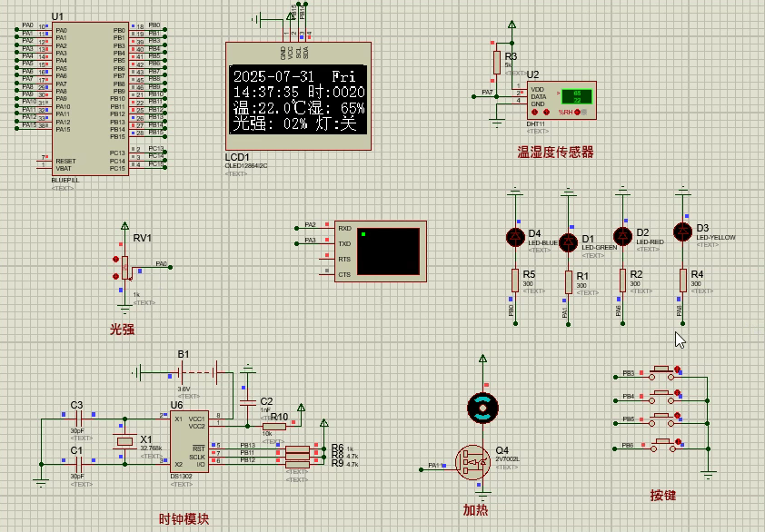Click capacitor C2 1nF
Image resolution: width=765 pixels, height=532 pixels.
tap(250, 404)
